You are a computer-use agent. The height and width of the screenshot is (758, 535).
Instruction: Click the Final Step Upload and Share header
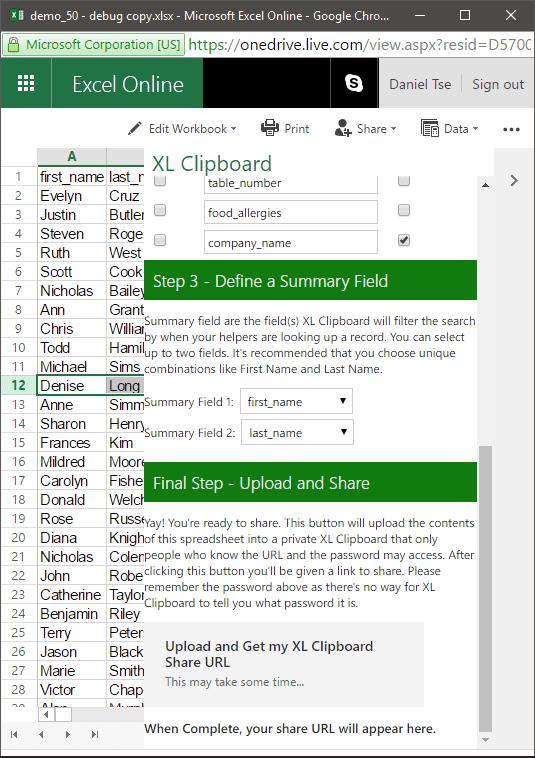click(x=310, y=482)
